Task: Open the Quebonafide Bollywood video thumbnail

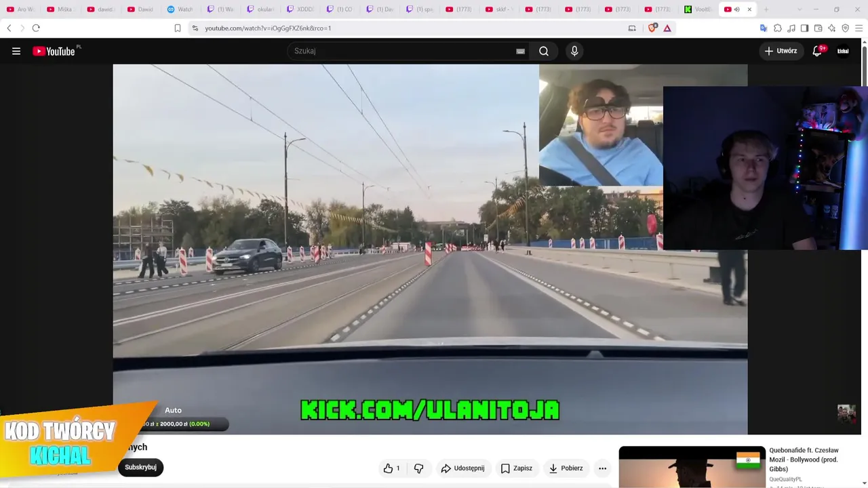Action: 692,467
